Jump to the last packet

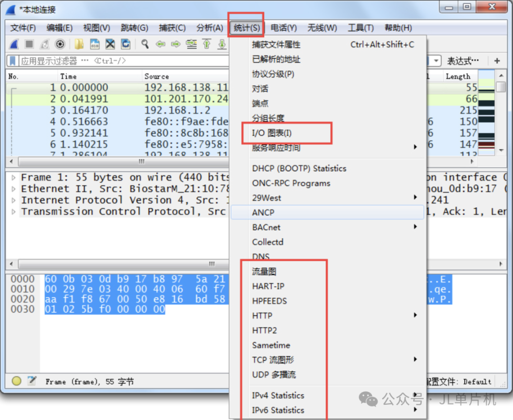tap(222, 44)
